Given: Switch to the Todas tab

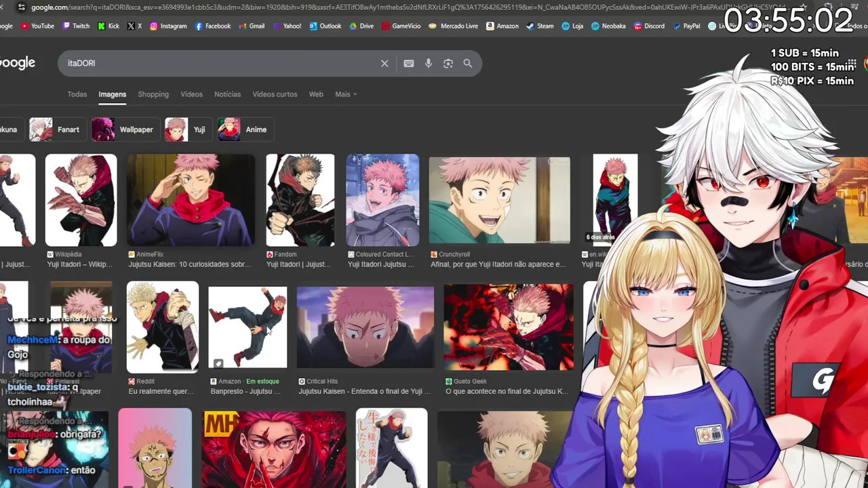Looking at the screenshot, I should [x=77, y=94].
